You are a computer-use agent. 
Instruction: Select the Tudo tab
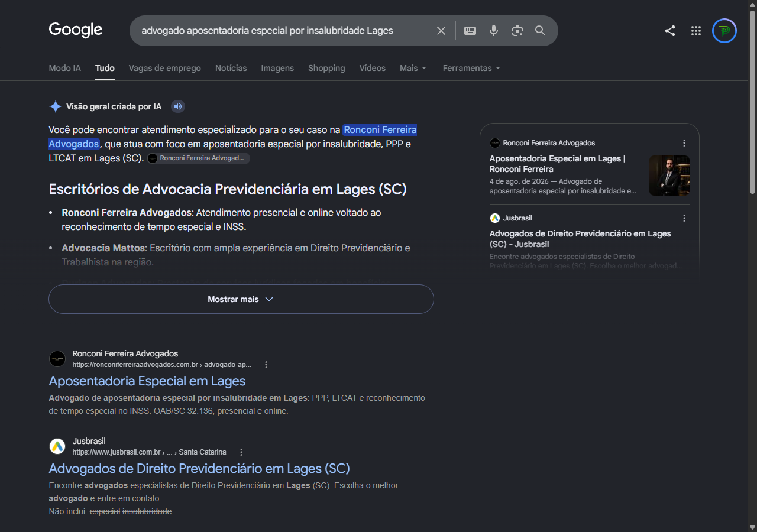point(105,68)
